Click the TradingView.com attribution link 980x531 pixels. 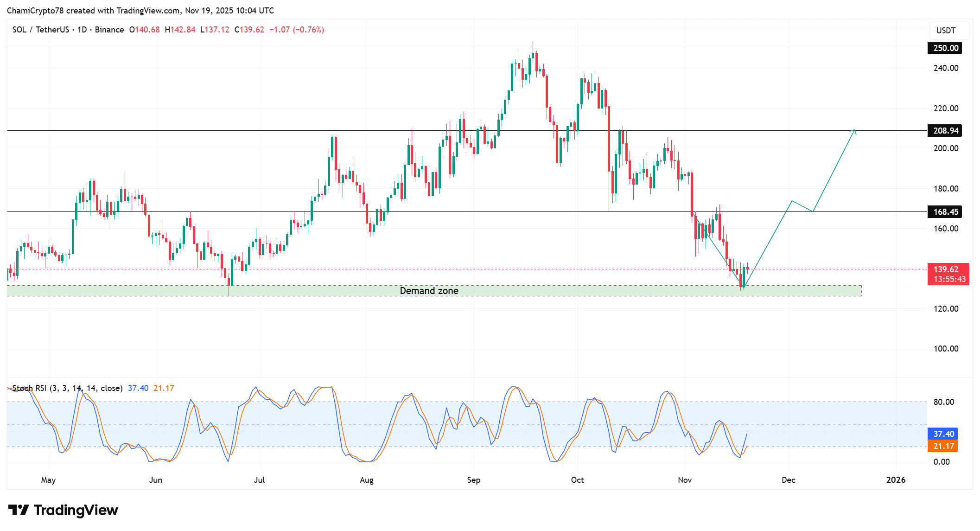click(149, 10)
